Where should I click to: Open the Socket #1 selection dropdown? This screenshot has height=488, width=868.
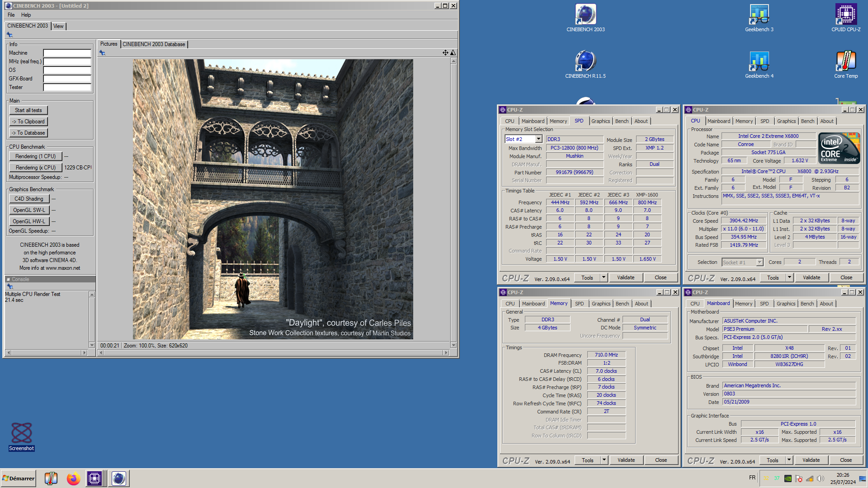tap(759, 262)
